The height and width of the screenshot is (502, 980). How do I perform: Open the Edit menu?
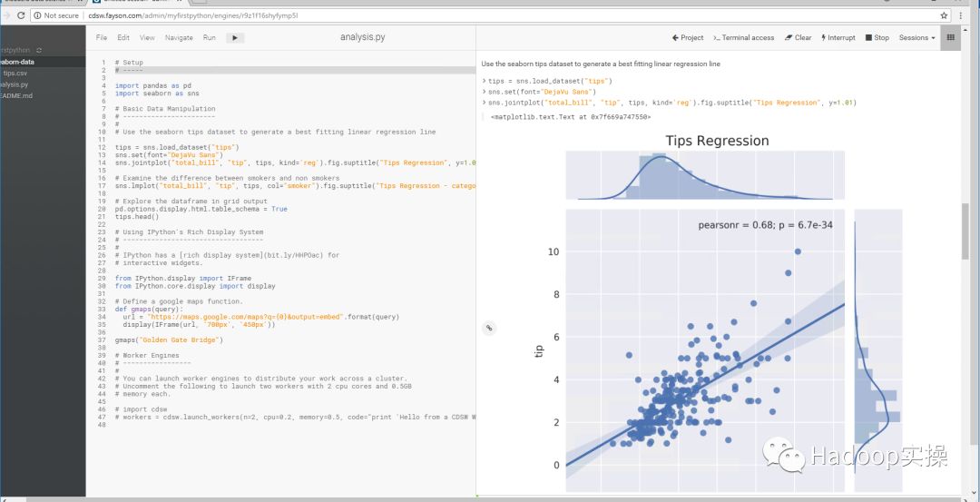(123, 38)
